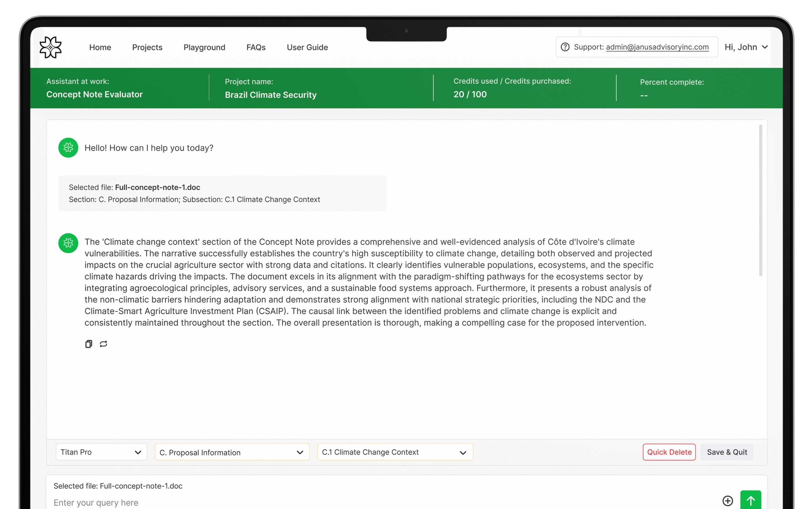Go to the Home page

pyautogui.click(x=100, y=48)
